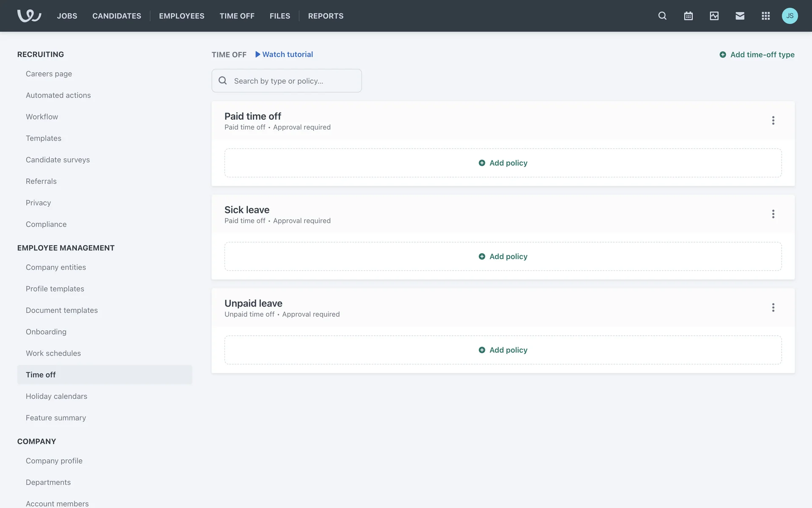Add policy under Sick leave

pyautogui.click(x=503, y=257)
